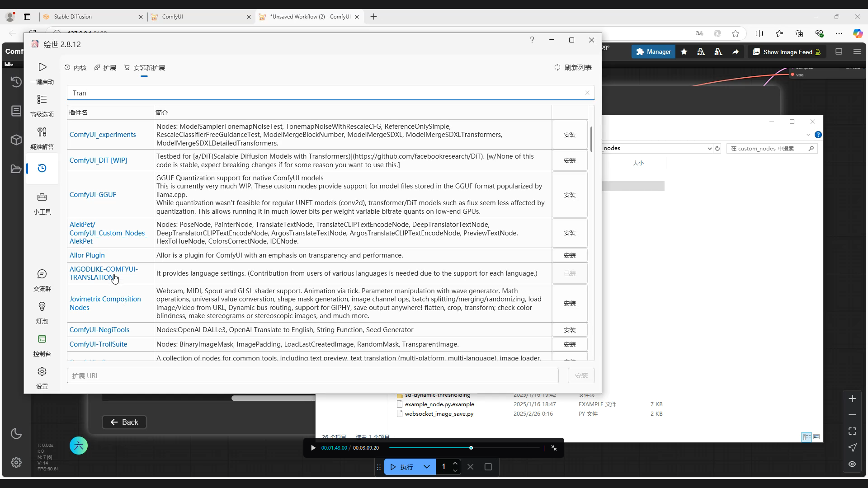Switch to the 扩展 tab
The height and width of the screenshot is (488, 868).
(105, 67)
